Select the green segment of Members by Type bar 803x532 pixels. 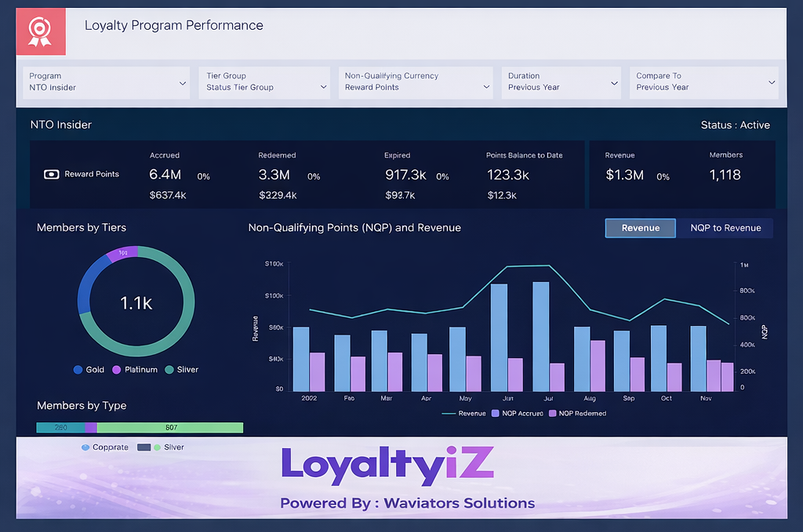(170, 428)
